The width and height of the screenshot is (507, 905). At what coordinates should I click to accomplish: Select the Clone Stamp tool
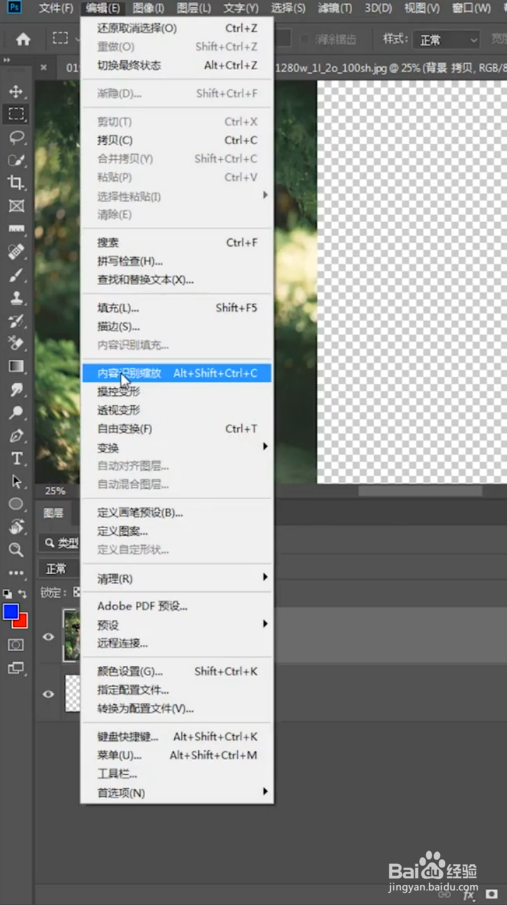point(16,298)
